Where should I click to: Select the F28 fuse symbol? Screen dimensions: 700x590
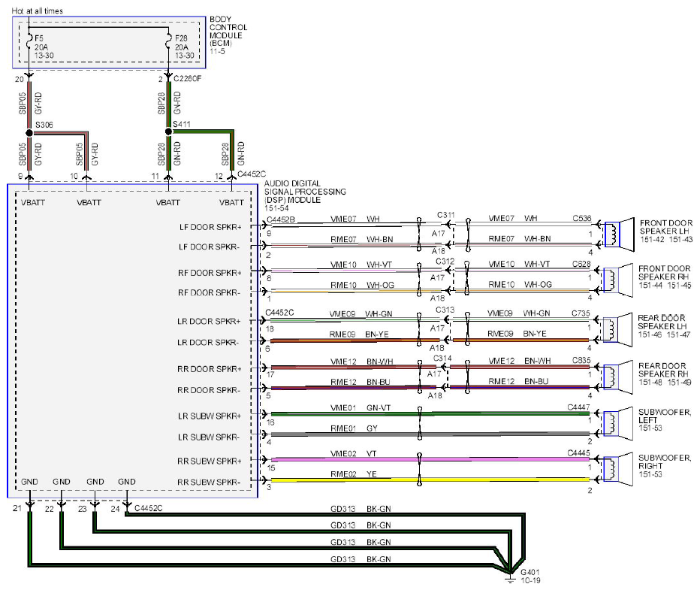click(168, 42)
